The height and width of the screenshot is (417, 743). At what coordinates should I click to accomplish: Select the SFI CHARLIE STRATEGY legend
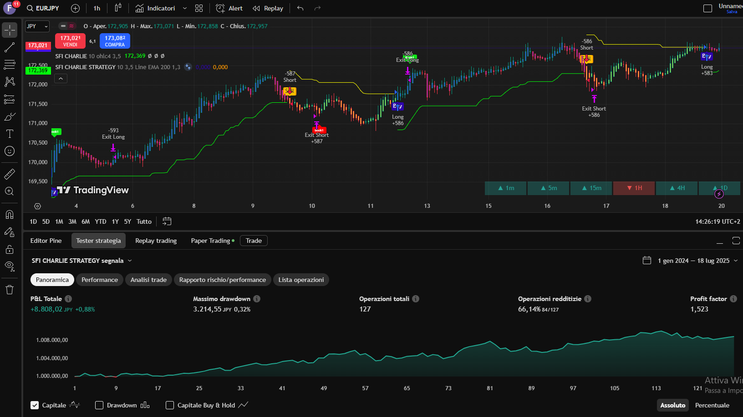tap(85, 67)
